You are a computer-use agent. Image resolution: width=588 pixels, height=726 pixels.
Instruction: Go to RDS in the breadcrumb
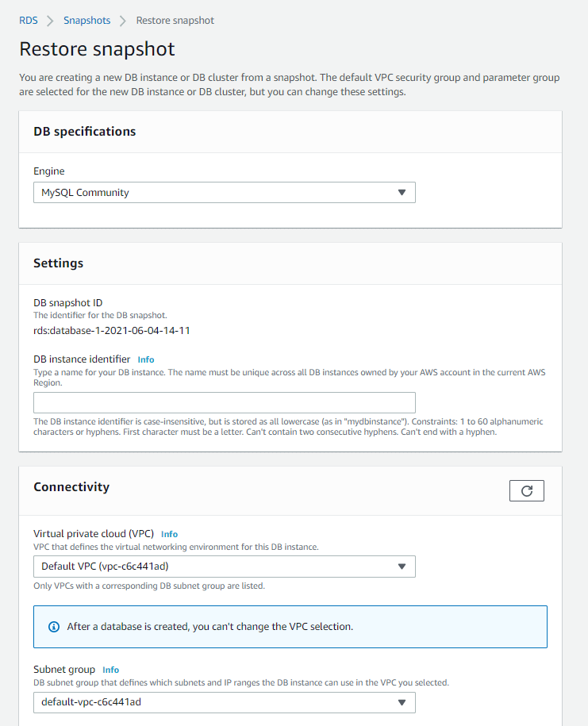click(x=29, y=21)
